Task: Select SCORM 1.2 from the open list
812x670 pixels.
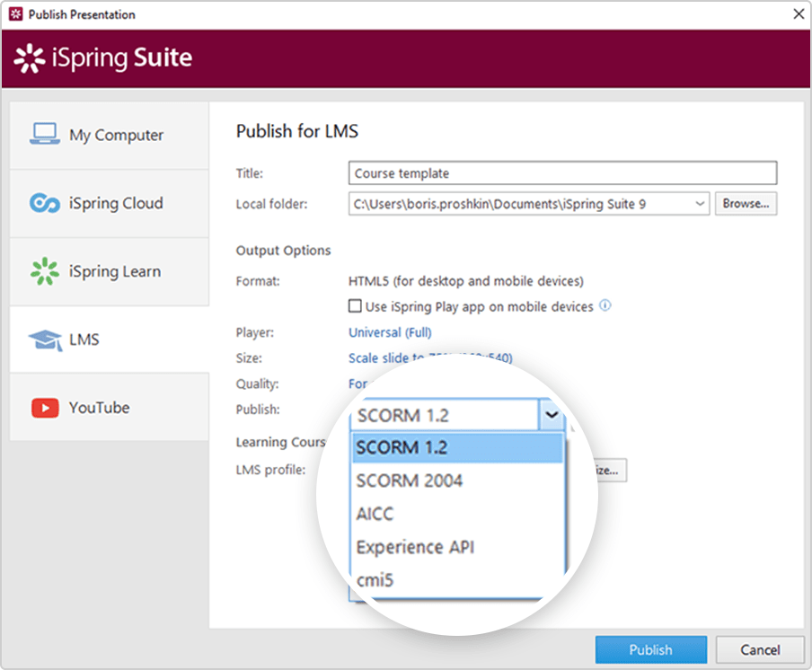Action: (458, 447)
